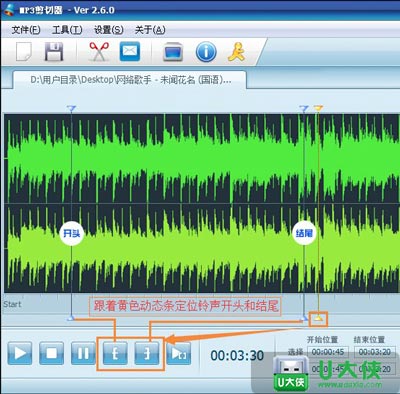The height and width of the screenshot is (394, 400).
Task: Click the Start label below the waveform
Action: (x=12, y=304)
